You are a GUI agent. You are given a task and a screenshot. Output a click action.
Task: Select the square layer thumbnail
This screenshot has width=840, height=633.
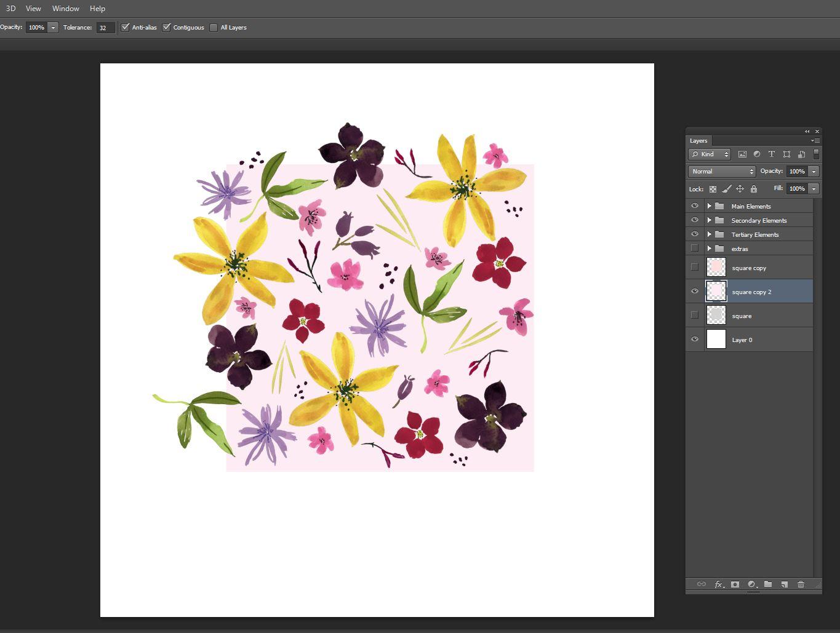click(716, 316)
